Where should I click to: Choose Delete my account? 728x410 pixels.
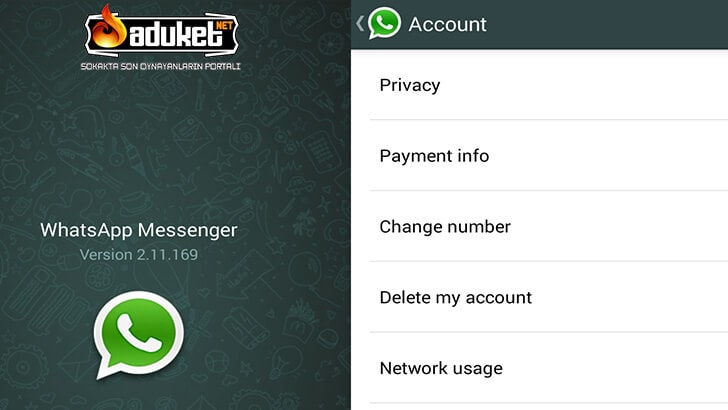549,297
